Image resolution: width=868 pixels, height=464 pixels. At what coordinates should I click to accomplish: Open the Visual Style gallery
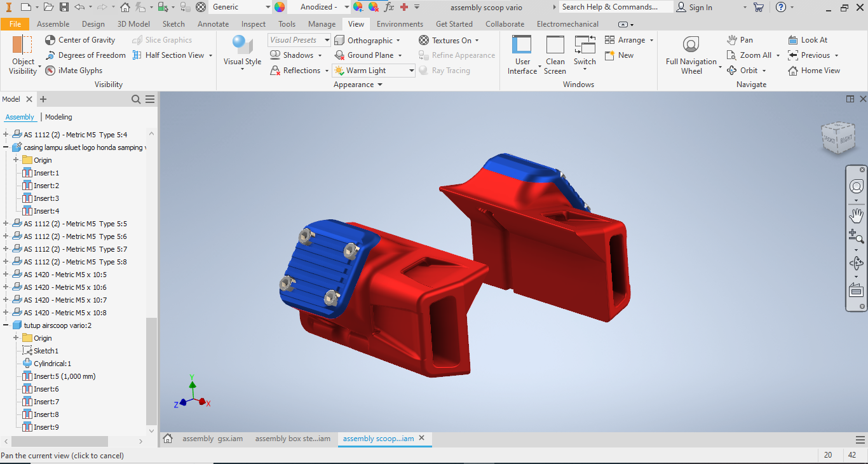(241, 54)
